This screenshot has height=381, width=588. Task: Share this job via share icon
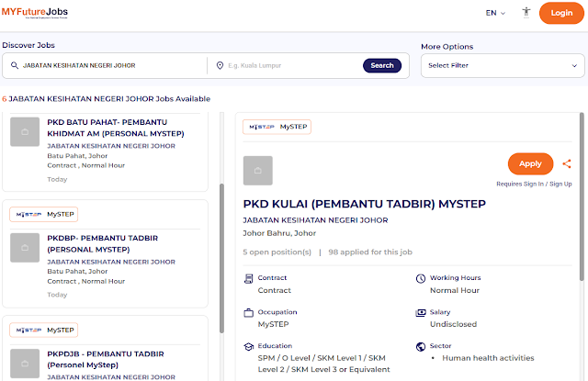pyautogui.click(x=567, y=163)
